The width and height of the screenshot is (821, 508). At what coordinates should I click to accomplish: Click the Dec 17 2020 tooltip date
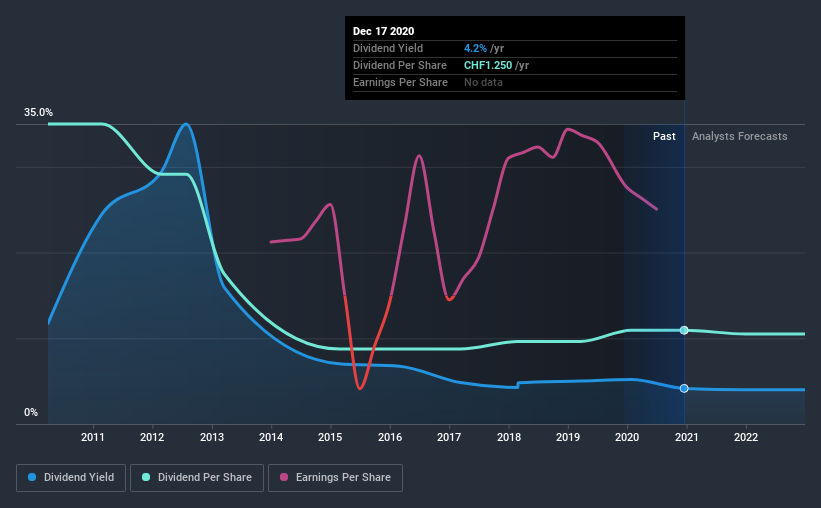383,31
